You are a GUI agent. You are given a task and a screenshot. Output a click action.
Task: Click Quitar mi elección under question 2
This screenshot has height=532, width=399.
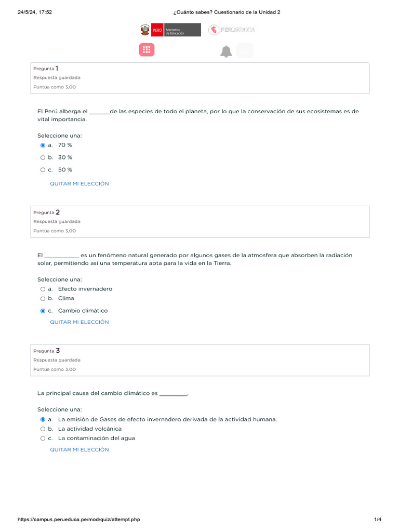click(x=79, y=322)
